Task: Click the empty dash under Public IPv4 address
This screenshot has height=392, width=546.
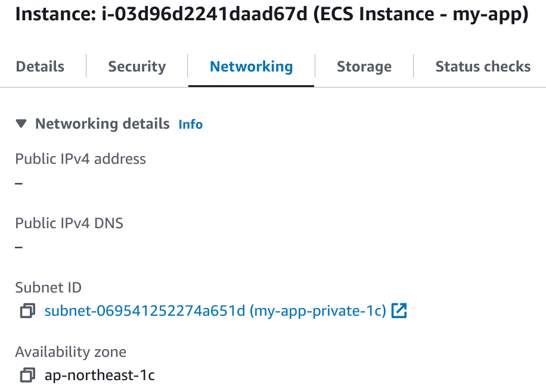Action: click(19, 183)
